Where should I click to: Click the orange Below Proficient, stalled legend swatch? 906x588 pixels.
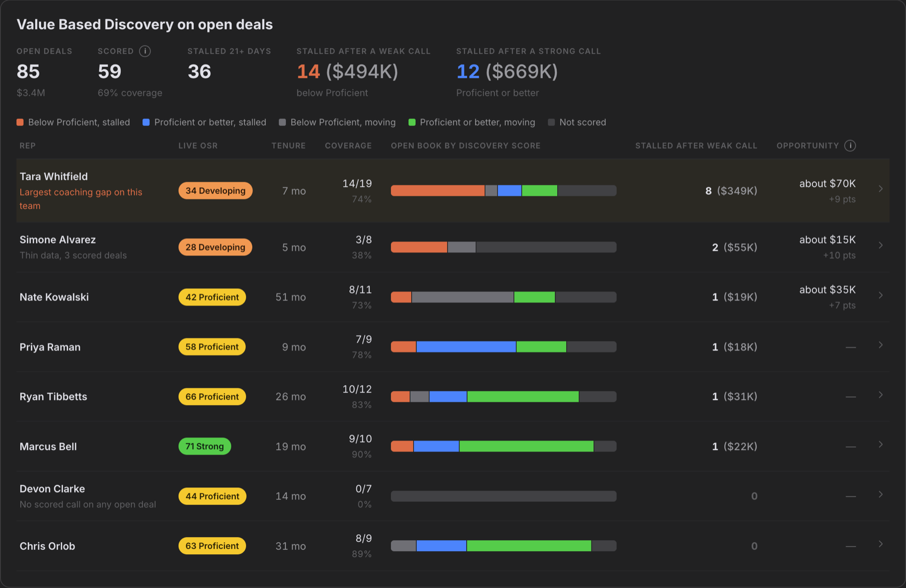click(20, 122)
